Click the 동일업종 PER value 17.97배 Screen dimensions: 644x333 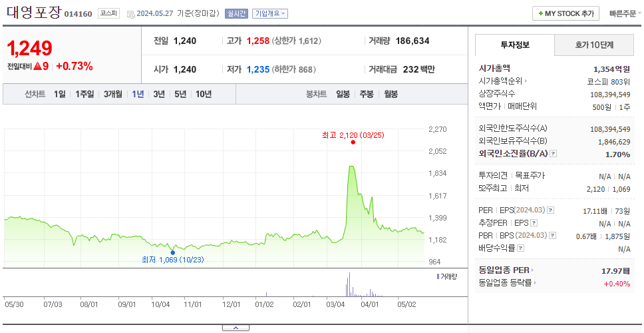[x=615, y=271]
